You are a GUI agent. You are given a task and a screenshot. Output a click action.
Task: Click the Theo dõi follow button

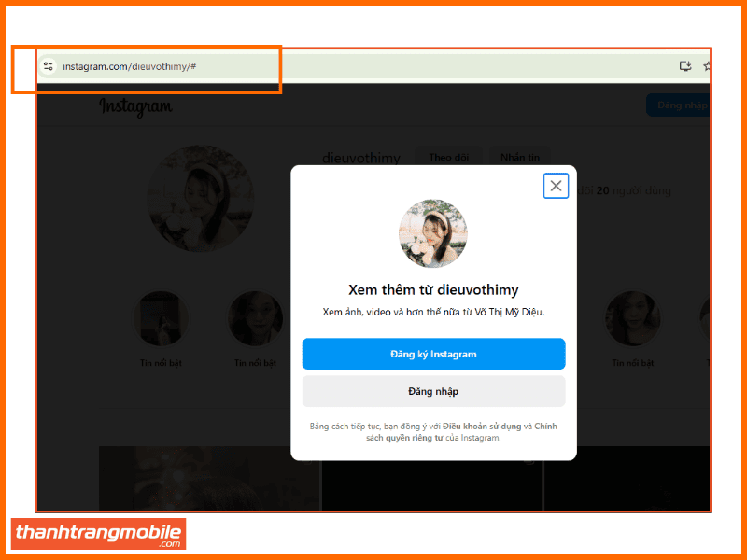point(448,157)
